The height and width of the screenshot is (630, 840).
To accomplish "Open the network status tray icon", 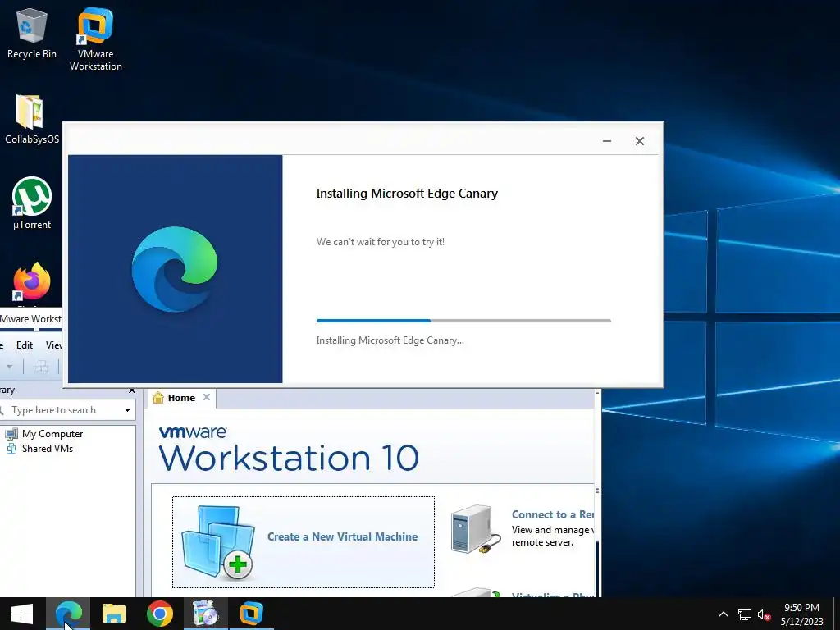I will (x=745, y=615).
